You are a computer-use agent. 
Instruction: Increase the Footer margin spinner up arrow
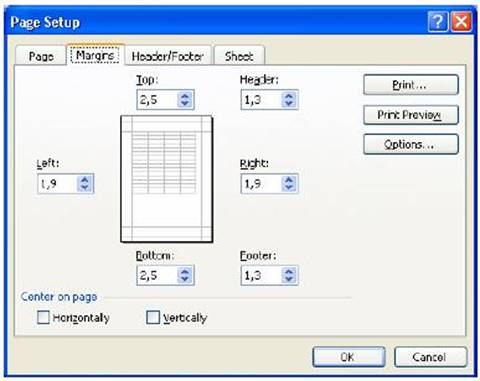[289, 271]
